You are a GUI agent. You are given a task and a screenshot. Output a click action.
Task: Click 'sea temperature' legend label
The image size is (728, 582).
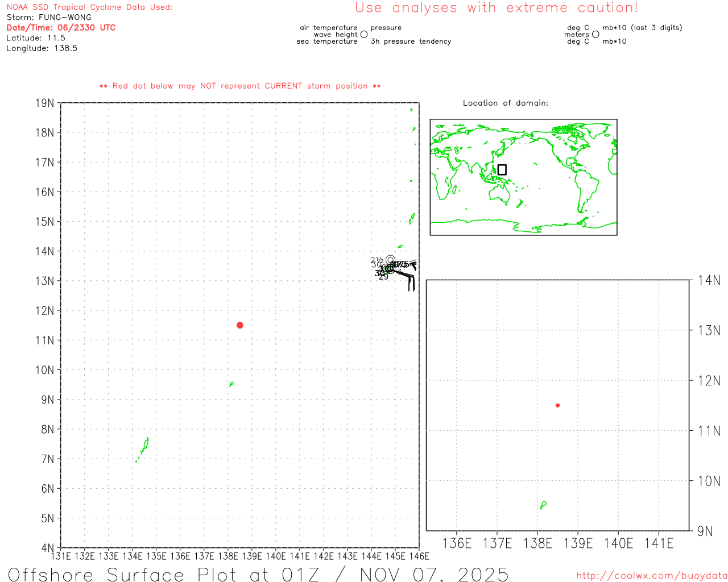coord(327,41)
